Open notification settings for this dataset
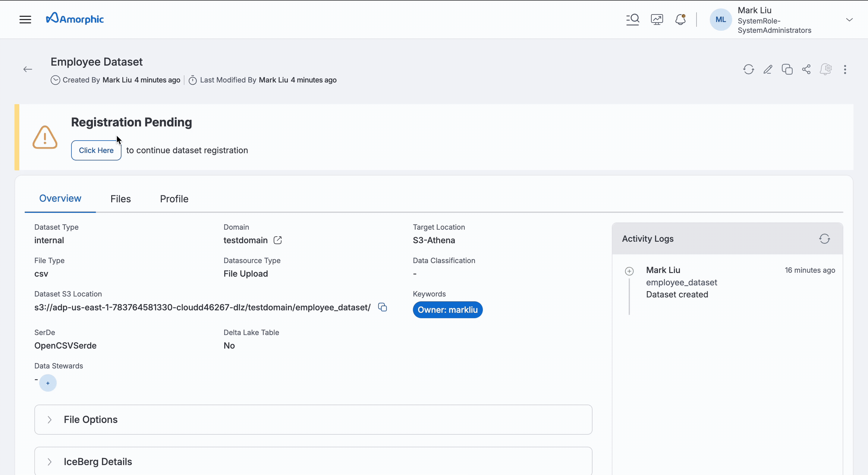This screenshot has height=475, width=868. pos(826,69)
